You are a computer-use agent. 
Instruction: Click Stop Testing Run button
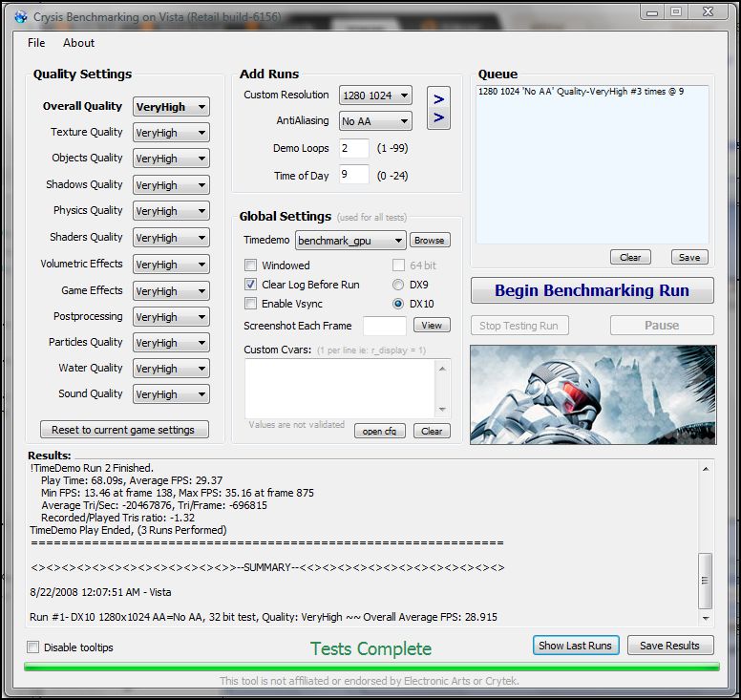519,326
